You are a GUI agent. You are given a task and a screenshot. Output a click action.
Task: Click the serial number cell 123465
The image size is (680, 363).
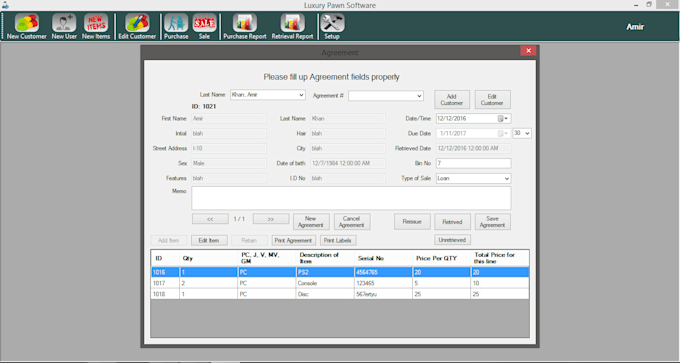coord(383,283)
